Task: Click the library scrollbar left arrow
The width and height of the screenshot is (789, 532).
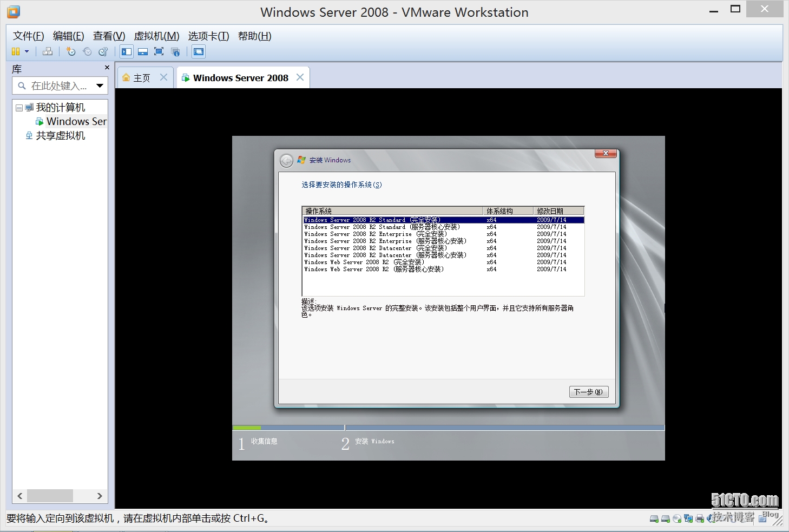Action: pos(20,496)
